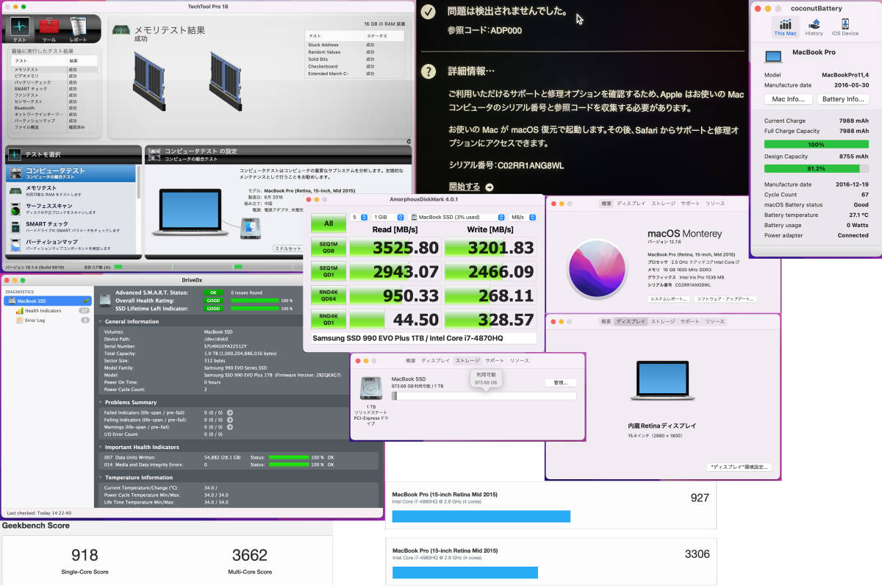The image size is (882, 588).
Task: Open the 1 GiB size dropdown
Action: pos(389,218)
